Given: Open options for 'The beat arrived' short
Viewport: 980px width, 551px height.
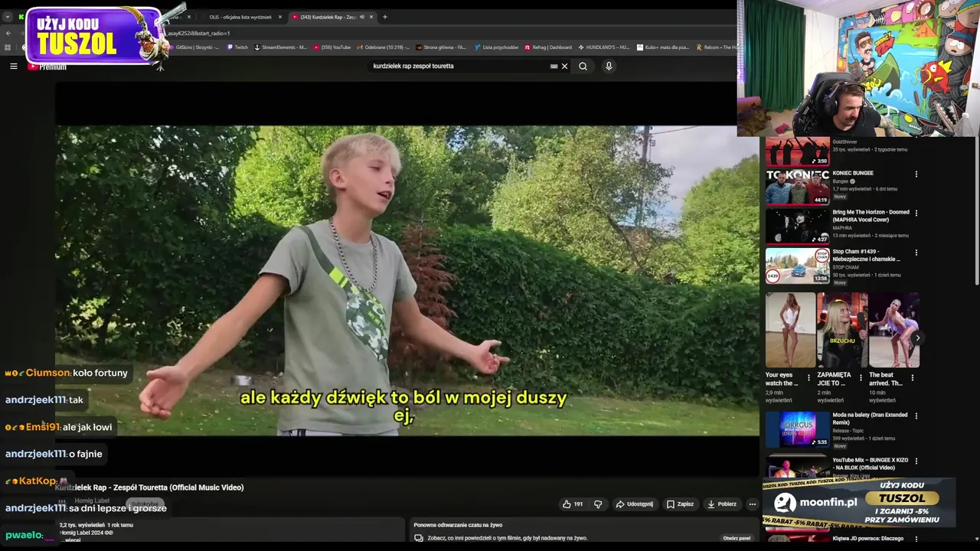Looking at the screenshot, I should coord(912,377).
